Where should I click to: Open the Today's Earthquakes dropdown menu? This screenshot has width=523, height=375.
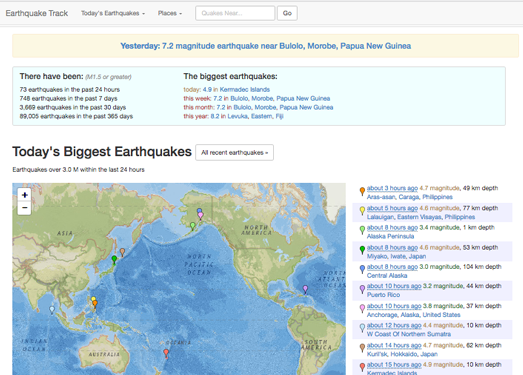pyautogui.click(x=113, y=13)
